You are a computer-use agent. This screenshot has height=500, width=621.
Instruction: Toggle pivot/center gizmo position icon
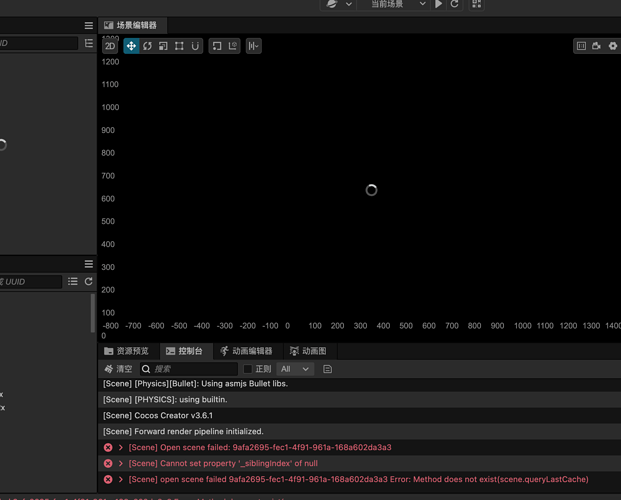[x=217, y=46]
